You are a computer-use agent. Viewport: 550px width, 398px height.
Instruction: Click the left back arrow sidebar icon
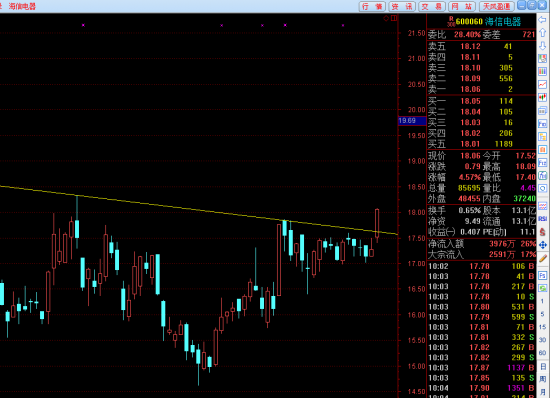542,20
